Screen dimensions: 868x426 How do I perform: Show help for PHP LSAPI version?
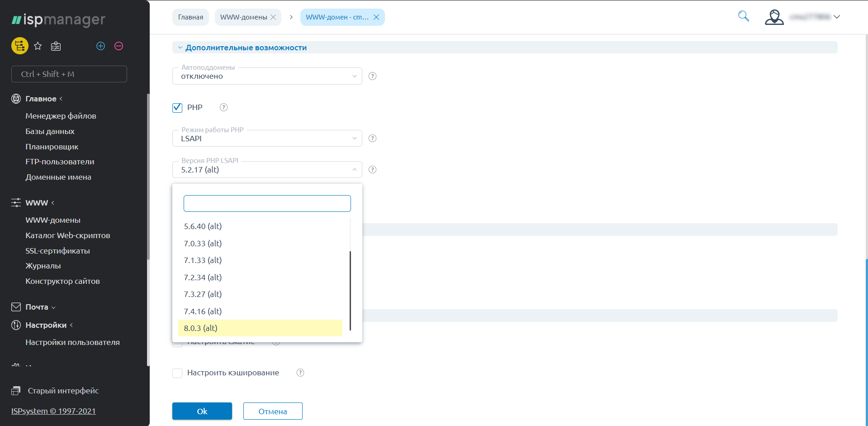tap(372, 169)
